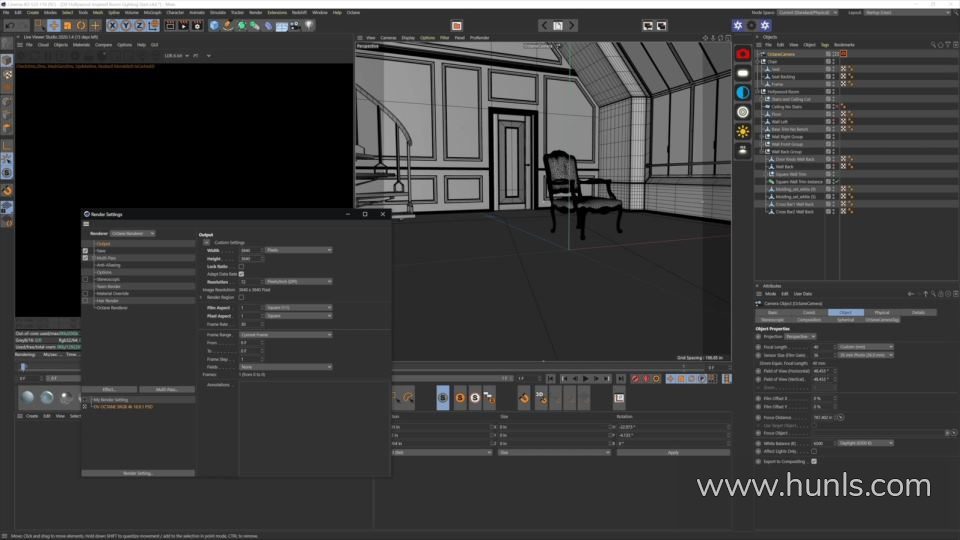Click the Octane daylight sun icon
The image size is (960, 540).
(743, 131)
